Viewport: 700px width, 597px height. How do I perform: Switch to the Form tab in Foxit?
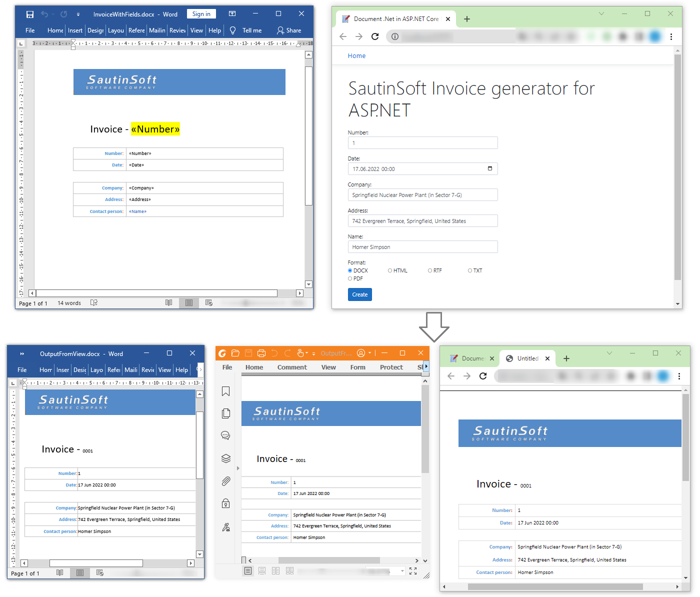(357, 367)
